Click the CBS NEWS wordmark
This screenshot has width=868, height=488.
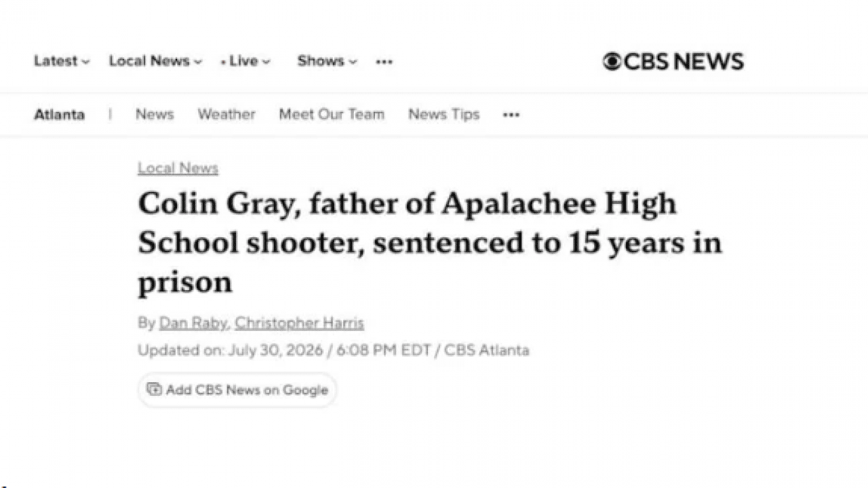point(684,62)
